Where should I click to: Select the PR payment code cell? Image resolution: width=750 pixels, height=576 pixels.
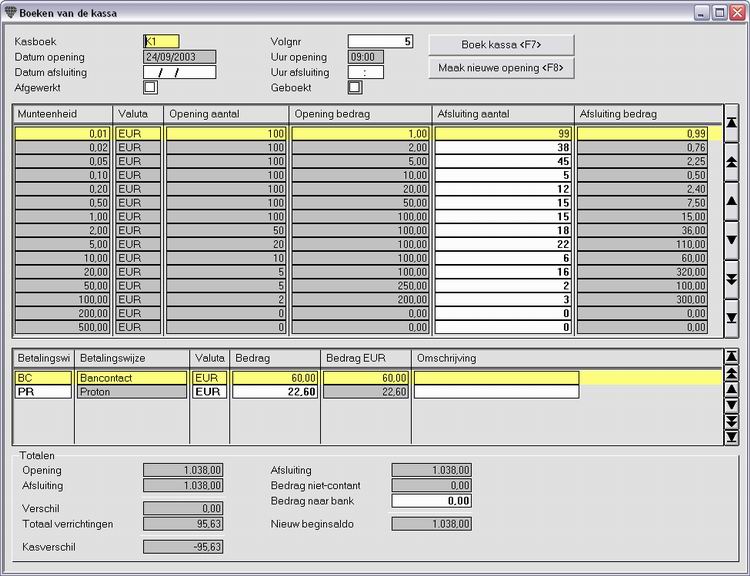[x=44, y=392]
